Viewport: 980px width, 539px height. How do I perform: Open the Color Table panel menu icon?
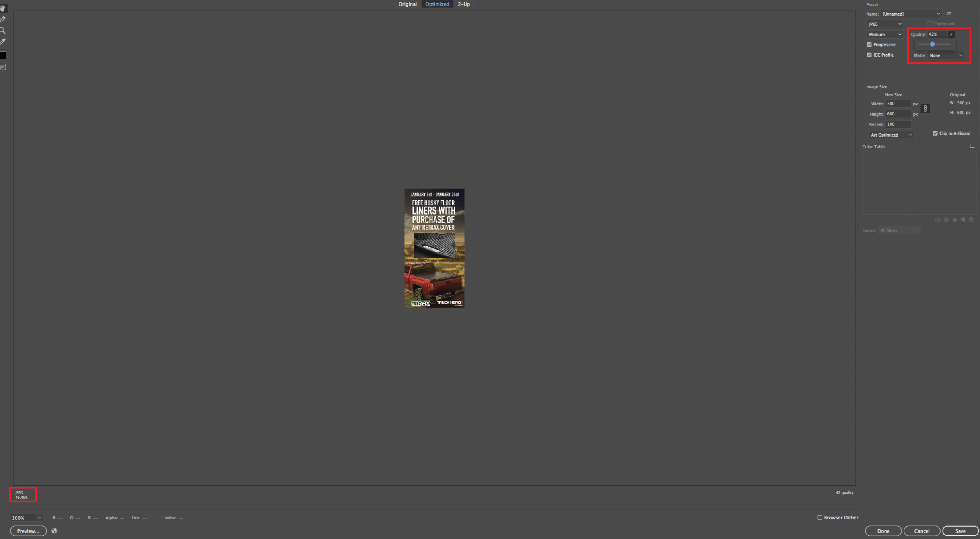[972, 146]
